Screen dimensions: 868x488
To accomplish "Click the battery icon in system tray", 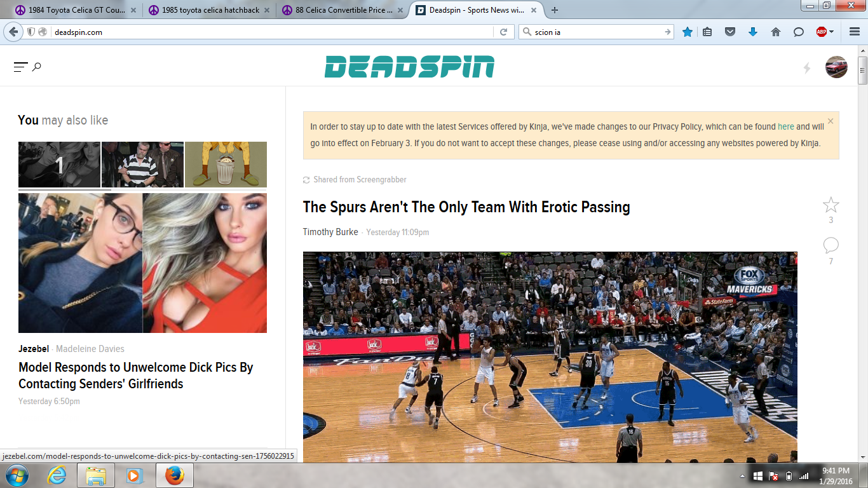I will click(x=789, y=476).
